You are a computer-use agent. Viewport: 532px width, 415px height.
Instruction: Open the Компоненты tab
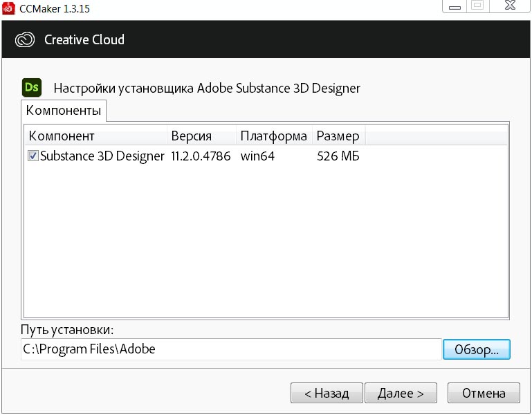point(64,110)
